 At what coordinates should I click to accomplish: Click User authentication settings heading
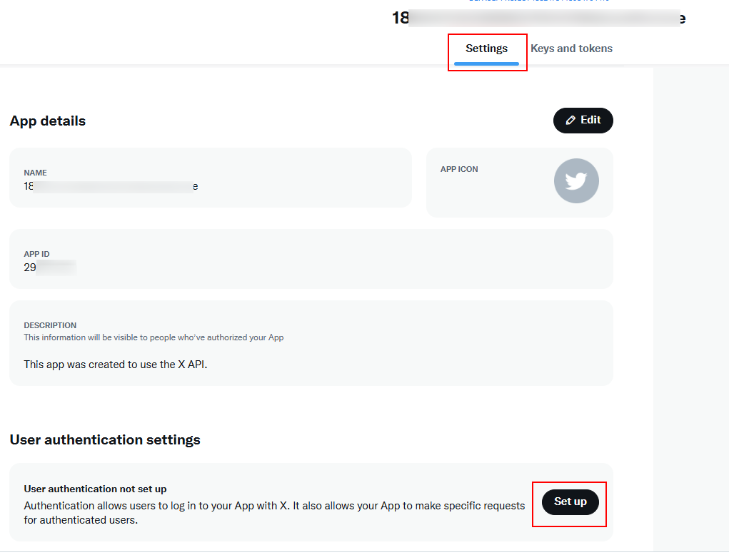105,440
